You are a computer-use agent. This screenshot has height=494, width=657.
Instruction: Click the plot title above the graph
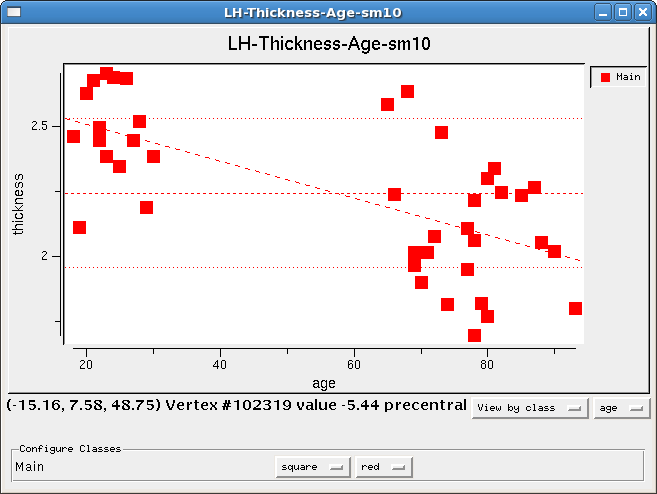click(x=329, y=45)
